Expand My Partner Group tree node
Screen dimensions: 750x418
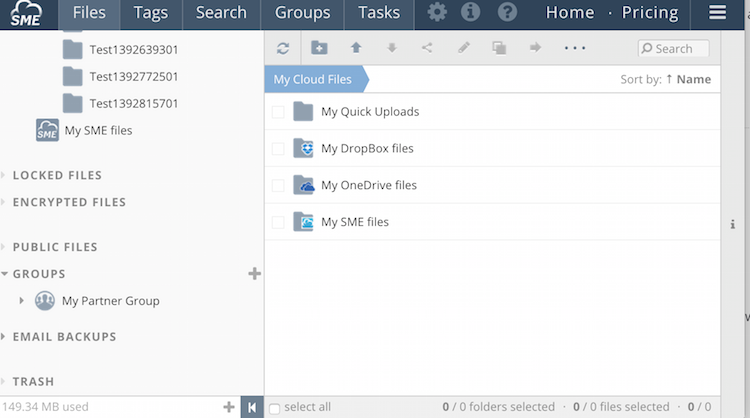(x=22, y=301)
